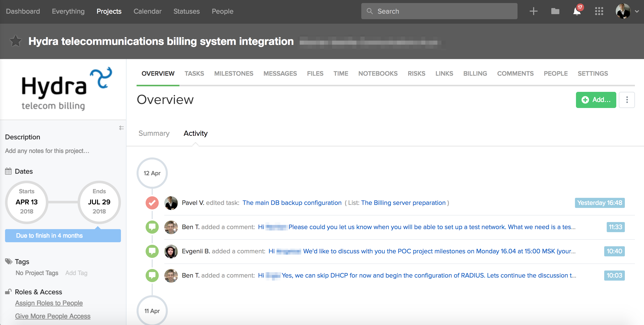The height and width of the screenshot is (325, 644).
Task: Switch to the MILESTONES tab
Action: [234, 73]
